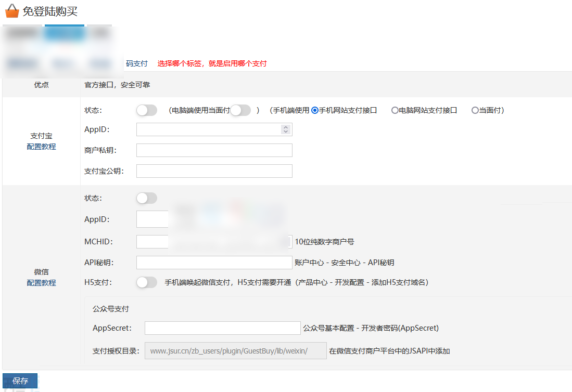Click the API秘钥 input field
This screenshot has height=392, width=572.
pos(214,262)
